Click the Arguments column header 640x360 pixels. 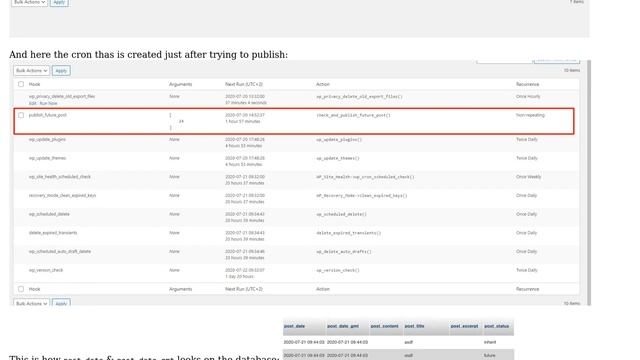(180, 84)
